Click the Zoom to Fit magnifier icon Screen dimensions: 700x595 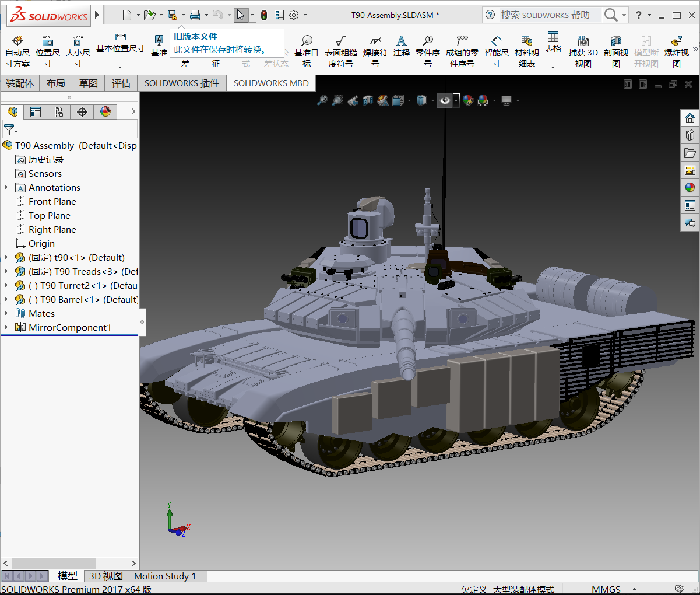pos(322,101)
